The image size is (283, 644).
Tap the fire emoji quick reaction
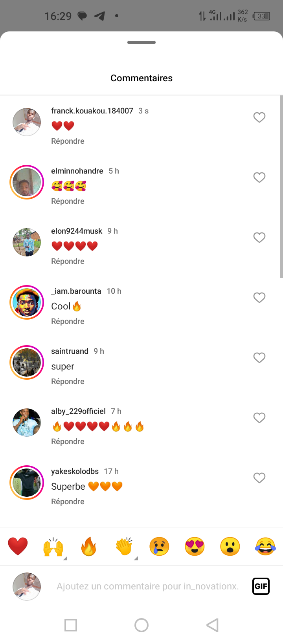(88, 546)
